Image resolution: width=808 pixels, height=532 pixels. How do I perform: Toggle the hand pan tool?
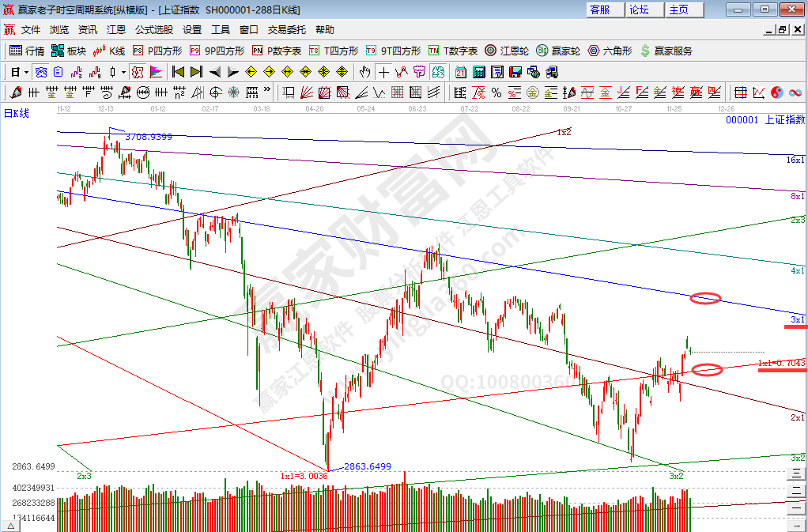click(364, 72)
